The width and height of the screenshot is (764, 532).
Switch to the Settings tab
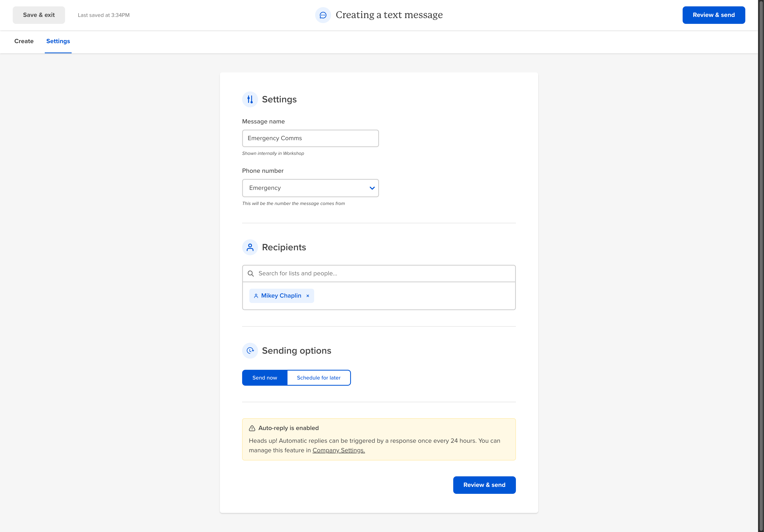pos(58,41)
